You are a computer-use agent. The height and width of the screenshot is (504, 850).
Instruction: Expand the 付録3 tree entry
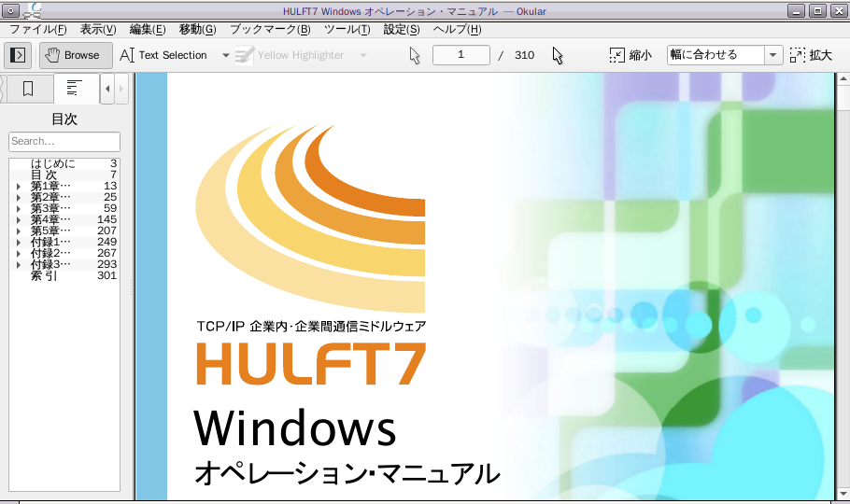(19, 264)
